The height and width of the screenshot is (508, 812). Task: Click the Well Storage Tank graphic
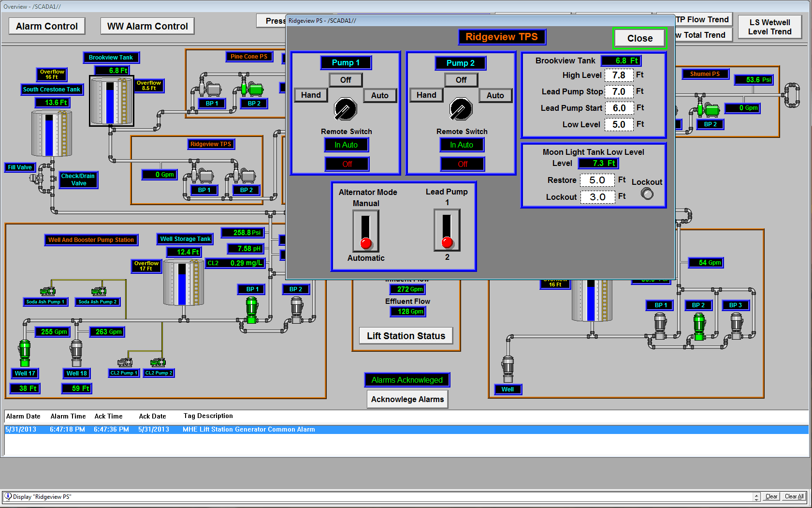pos(183,283)
